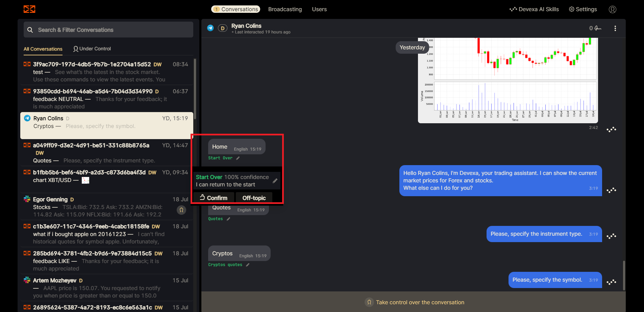Open the user profile icon
This screenshot has width=644, height=312.
coord(612,9)
